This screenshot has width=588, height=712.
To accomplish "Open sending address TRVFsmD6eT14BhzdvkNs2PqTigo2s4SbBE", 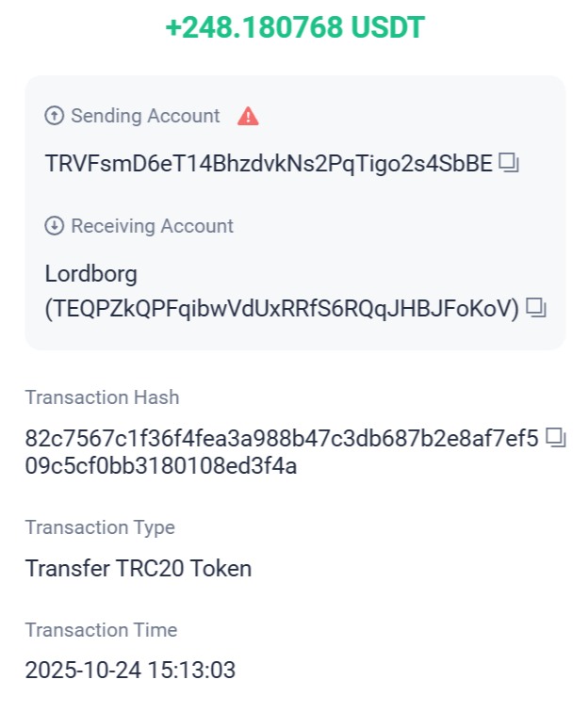I will (269, 163).
